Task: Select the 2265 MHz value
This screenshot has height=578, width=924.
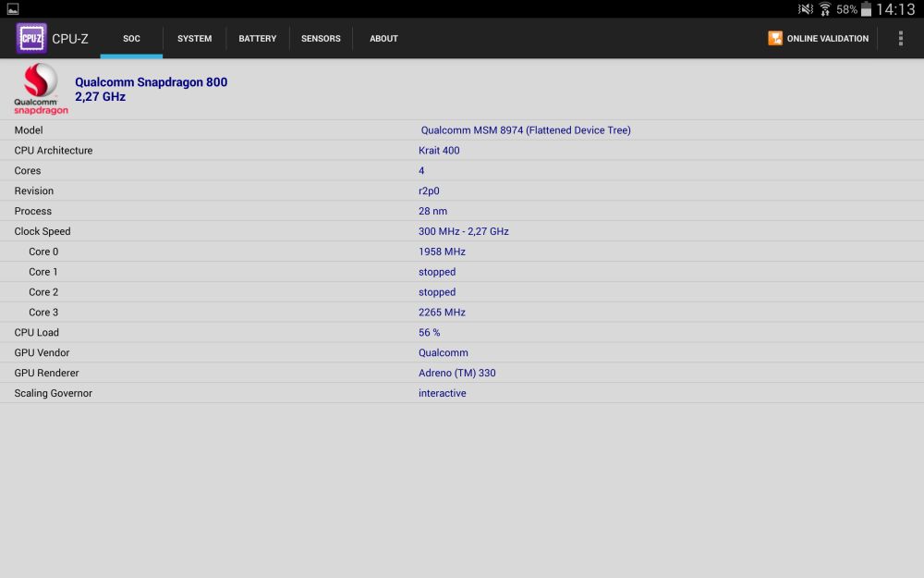Action: 442,313
